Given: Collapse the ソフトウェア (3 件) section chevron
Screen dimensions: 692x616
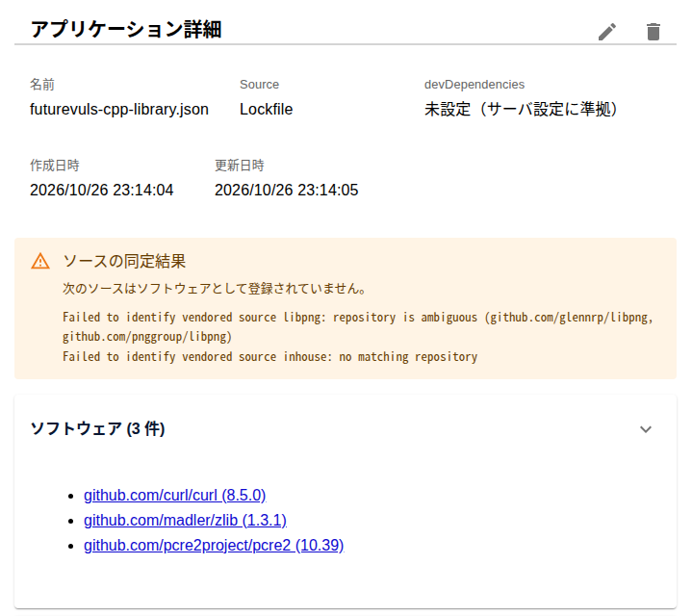Looking at the screenshot, I should click(646, 429).
